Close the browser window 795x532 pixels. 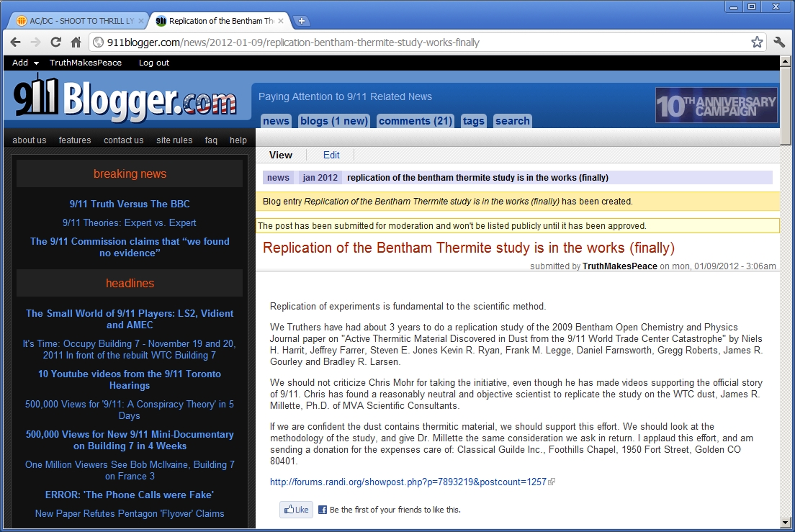776,7
